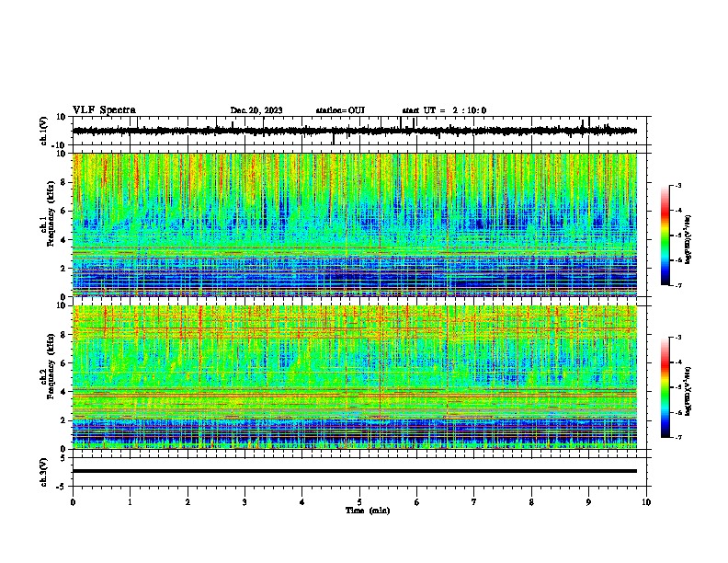Click the ch.2 color bar unit label
The image size is (728, 563).
pos(688,392)
